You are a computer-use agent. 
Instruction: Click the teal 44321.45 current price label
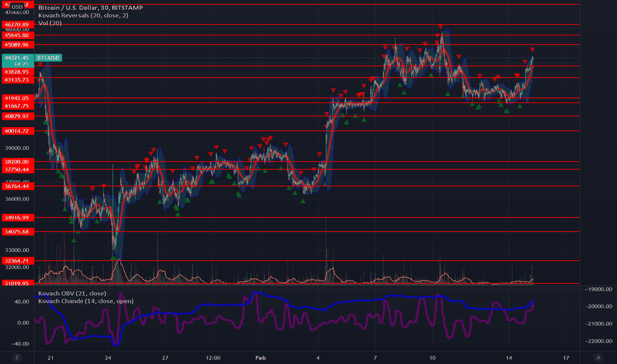pyautogui.click(x=18, y=60)
